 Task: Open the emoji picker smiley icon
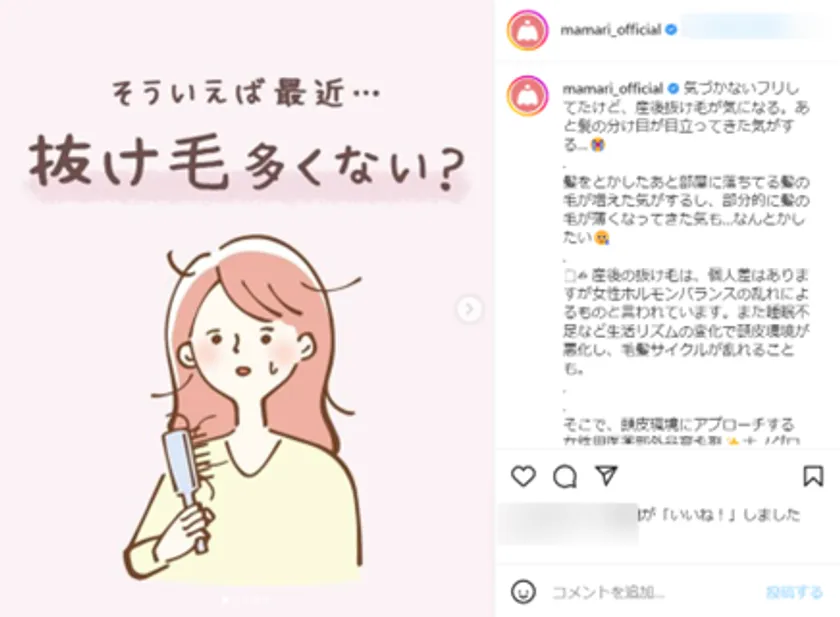[523, 592]
